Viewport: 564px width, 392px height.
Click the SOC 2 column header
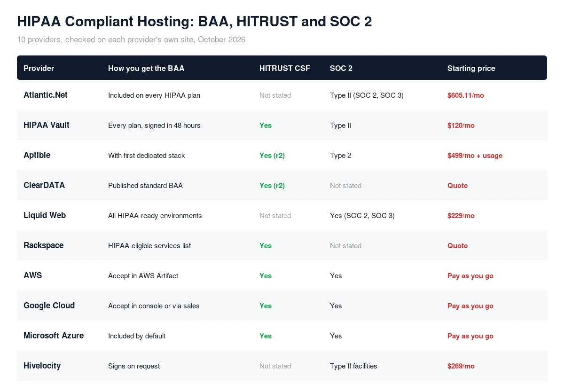point(341,68)
